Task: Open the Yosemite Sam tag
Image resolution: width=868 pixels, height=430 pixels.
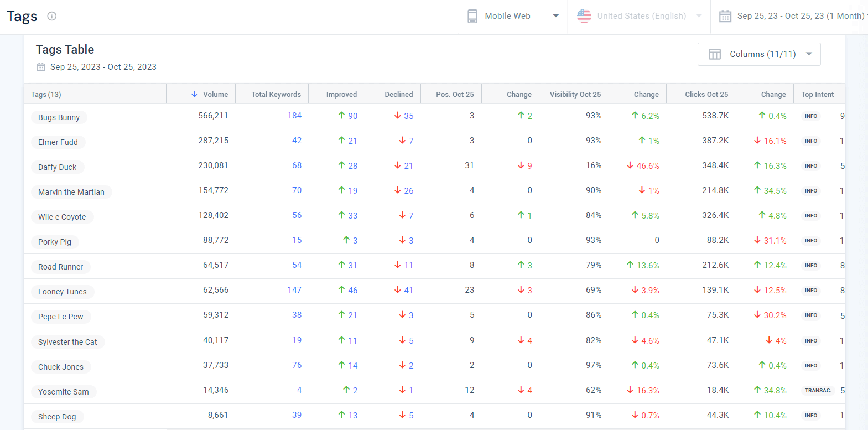Action: click(64, 392)
